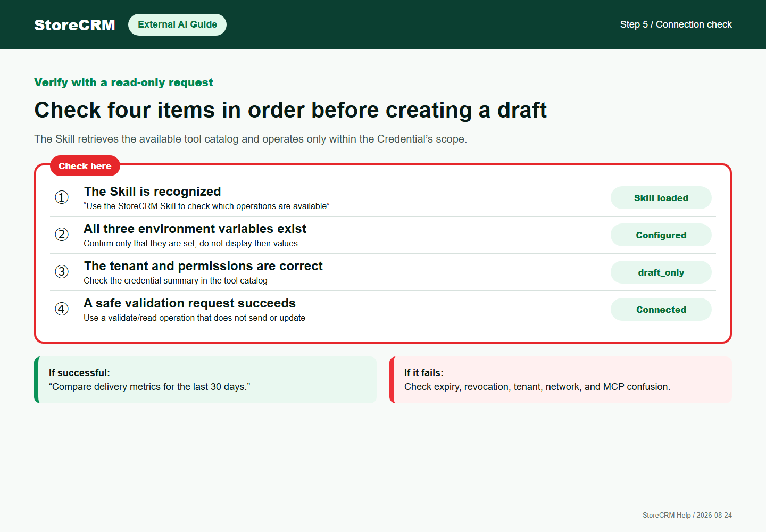Click the circled number 1 beside Skill recognized

pos(62,197)
